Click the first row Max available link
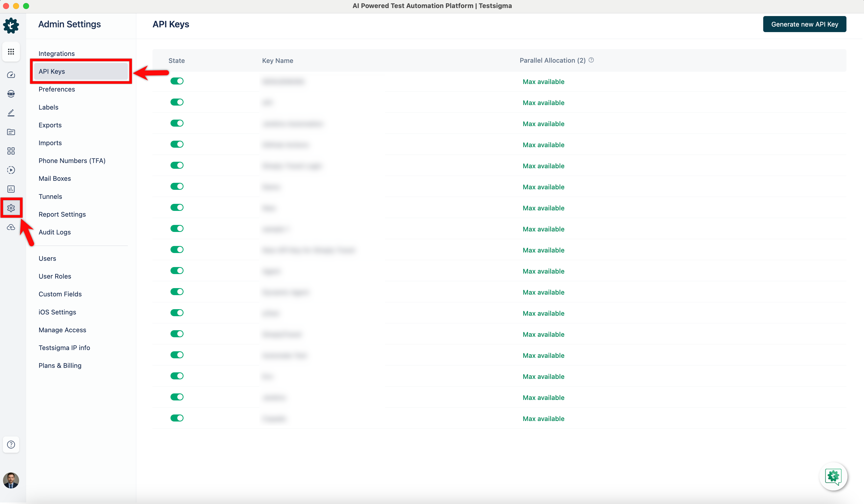Screen dimensions: 864x504 click(x=543, y=81)
